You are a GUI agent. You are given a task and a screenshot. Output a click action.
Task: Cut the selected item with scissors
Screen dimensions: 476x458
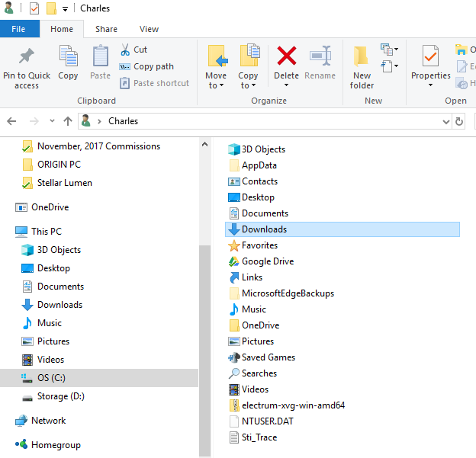pyautogui.click(x=134, y=50)
